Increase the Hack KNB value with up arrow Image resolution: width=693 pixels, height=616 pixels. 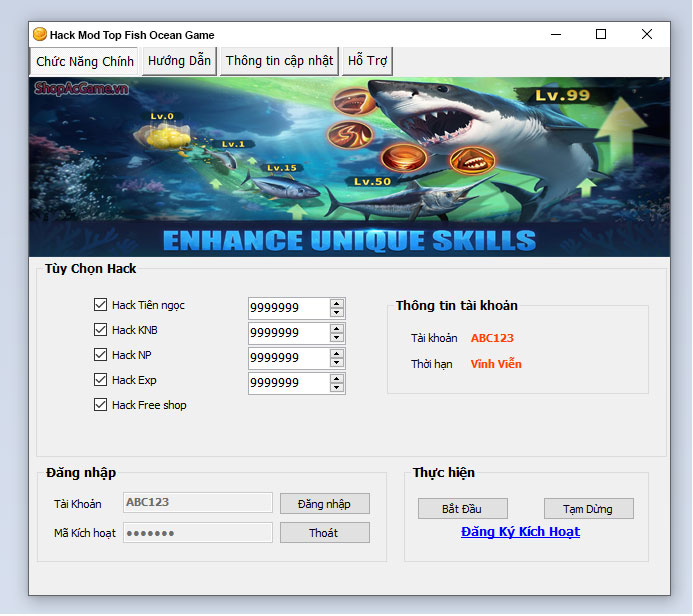[x=337, y=328]
